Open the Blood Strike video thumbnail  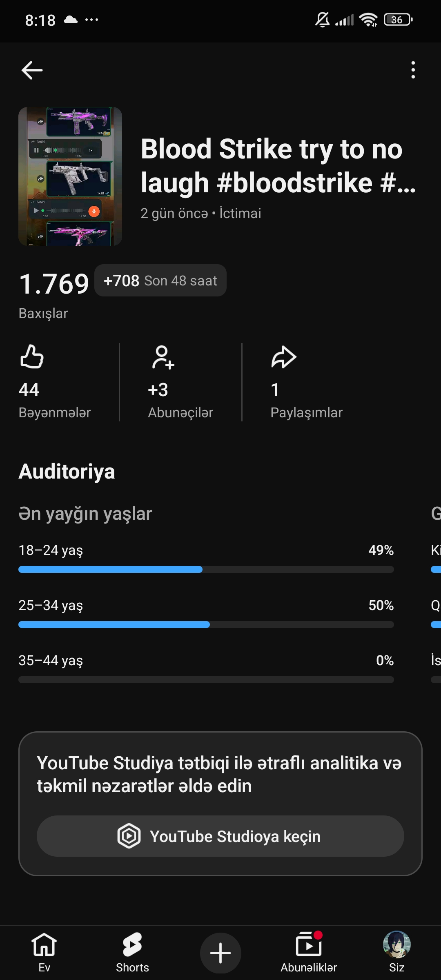(x=70, y=176)
